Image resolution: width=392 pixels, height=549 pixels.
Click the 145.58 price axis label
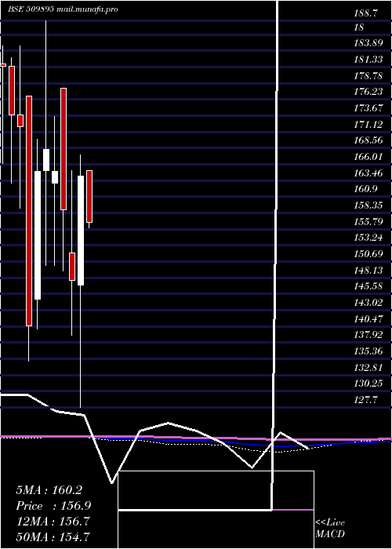click(368, 286)
